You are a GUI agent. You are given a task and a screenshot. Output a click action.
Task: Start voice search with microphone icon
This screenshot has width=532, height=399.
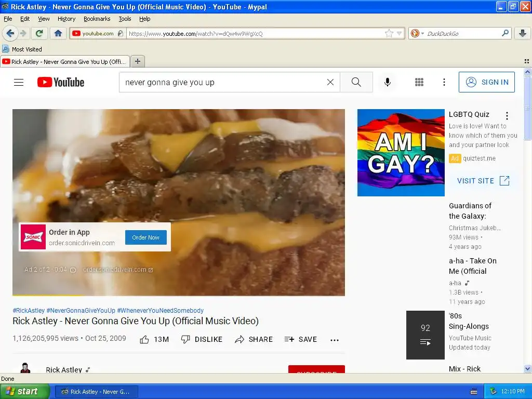point(388,82)
